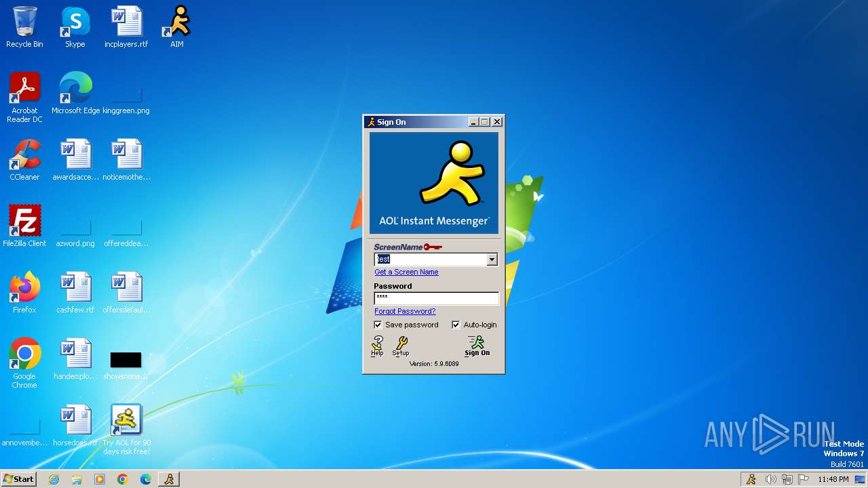Toggle the Save password checkbox
Screen dimensions: 868x488
pos(378,325)
